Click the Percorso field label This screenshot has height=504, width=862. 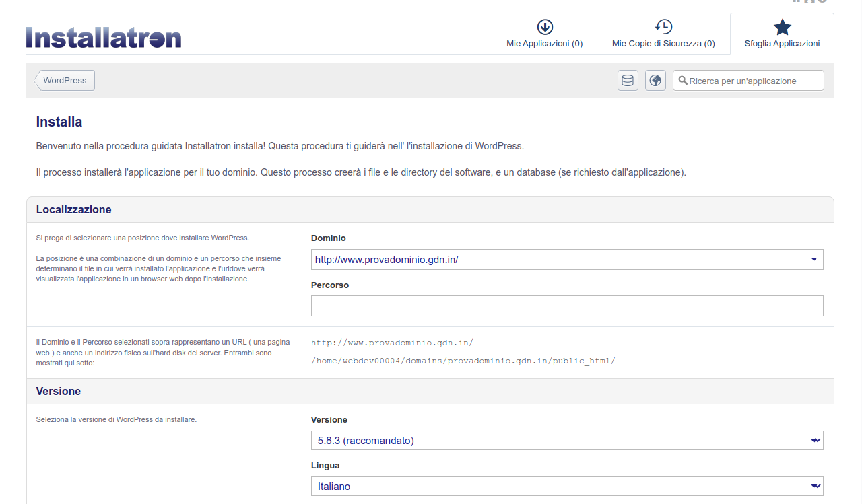[x=330, y=285]
